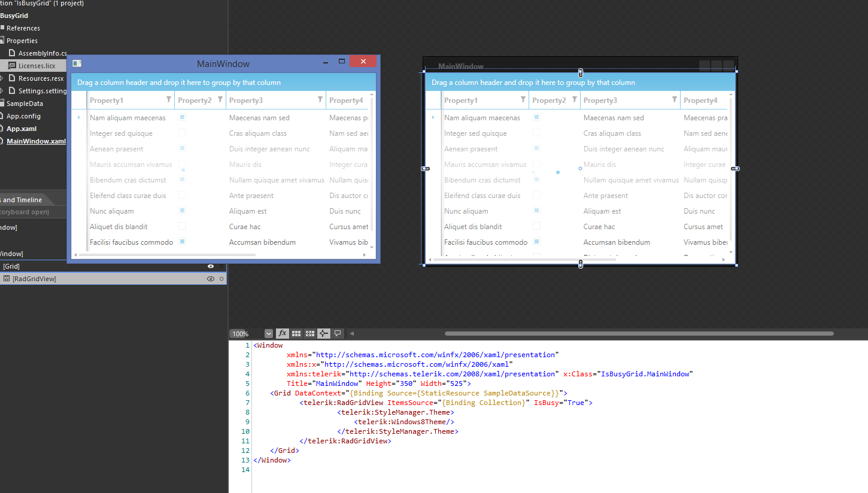Click the Resources.resx file icon
868x493 pixels.
[12, 78]
